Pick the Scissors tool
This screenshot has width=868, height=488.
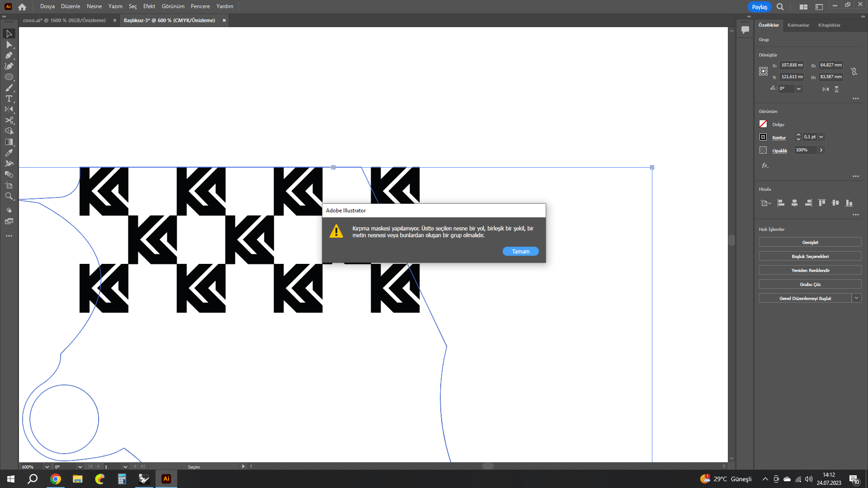pos(9,121)
